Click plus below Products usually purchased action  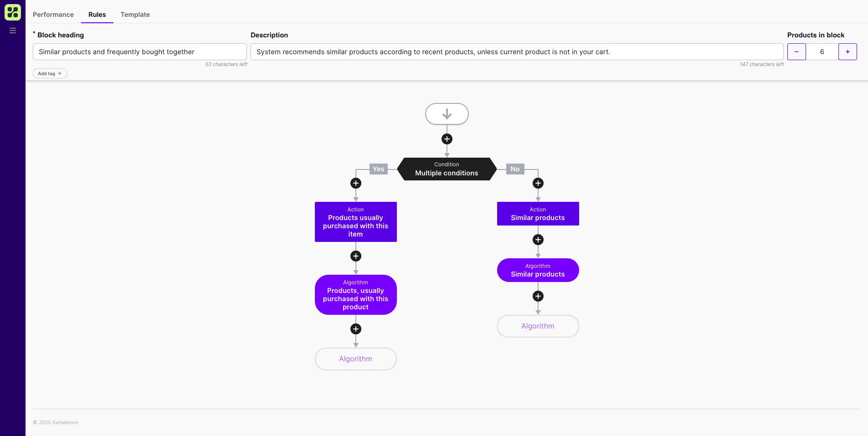click(355, 256)
